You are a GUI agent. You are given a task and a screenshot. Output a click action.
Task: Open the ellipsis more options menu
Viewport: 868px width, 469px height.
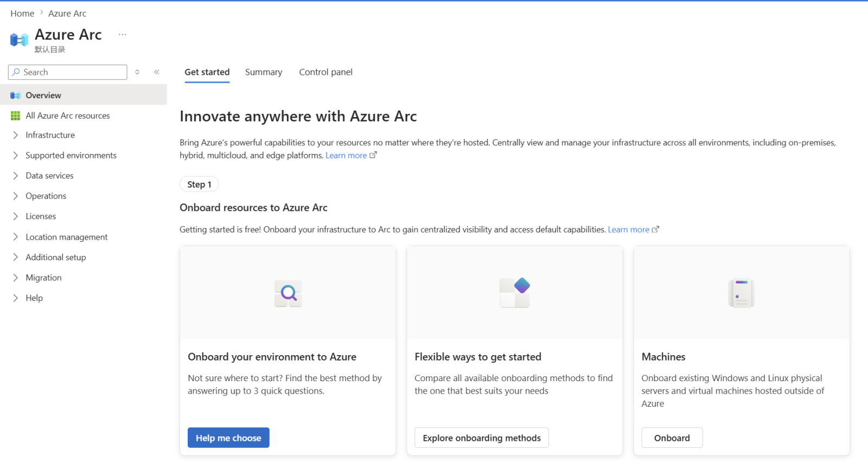pyautogui.click(x=123, y=34)
